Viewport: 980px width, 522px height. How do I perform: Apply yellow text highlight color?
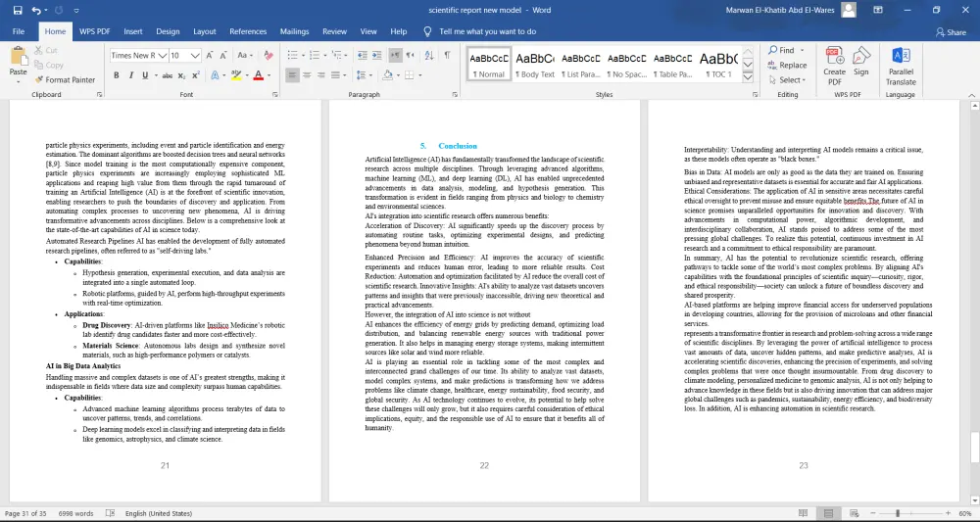click(x=235, y=75)
